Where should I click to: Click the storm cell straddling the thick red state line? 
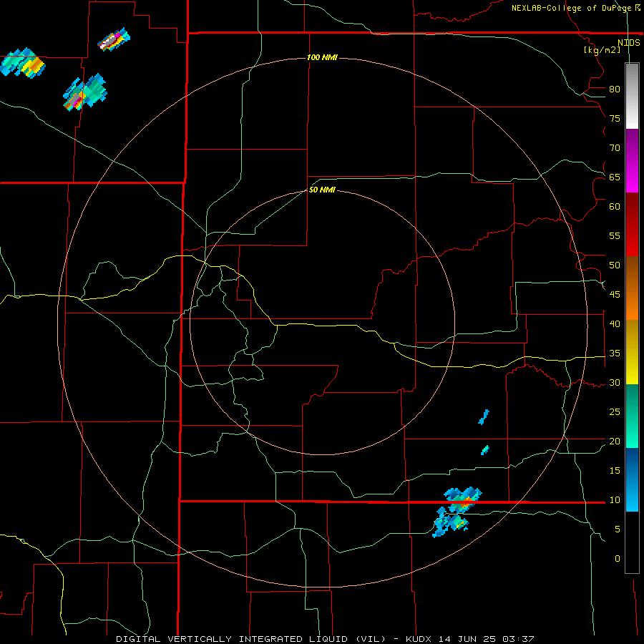[463, 499]
